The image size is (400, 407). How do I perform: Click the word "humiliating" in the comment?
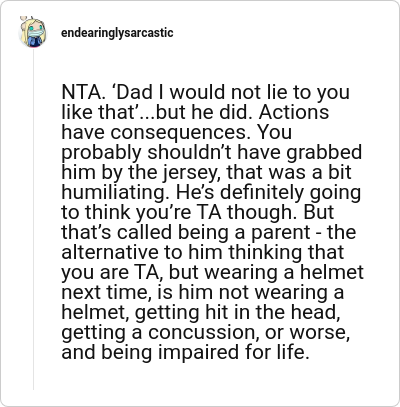[x=113, y=192]
